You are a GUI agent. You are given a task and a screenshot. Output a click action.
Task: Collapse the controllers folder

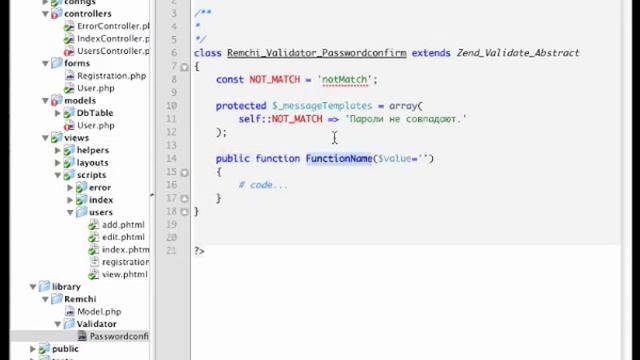coord(45,14)
